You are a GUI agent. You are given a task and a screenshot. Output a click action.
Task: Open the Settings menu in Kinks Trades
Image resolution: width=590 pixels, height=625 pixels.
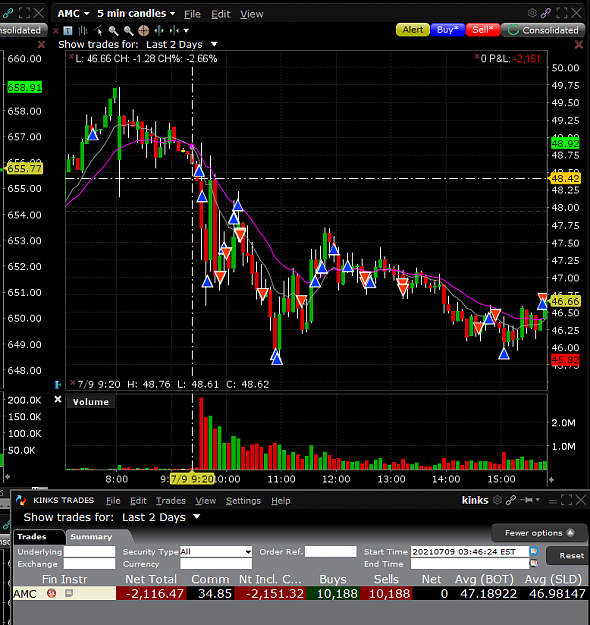(x=243, y=501)
